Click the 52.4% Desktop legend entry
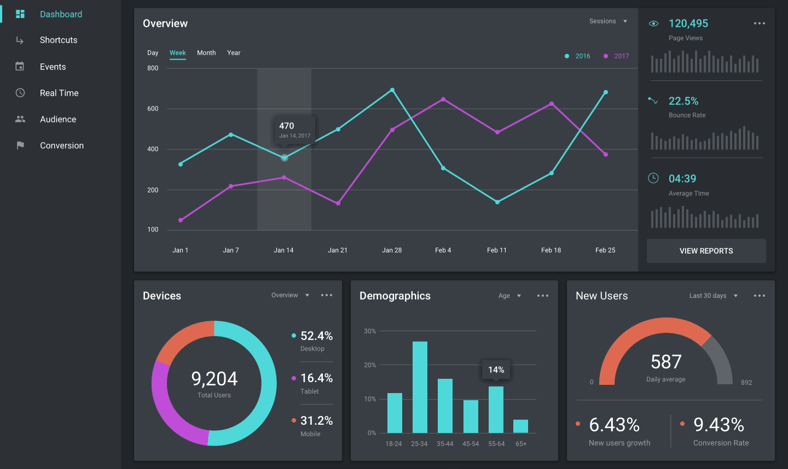788x469 pixels. pos(312,341)
